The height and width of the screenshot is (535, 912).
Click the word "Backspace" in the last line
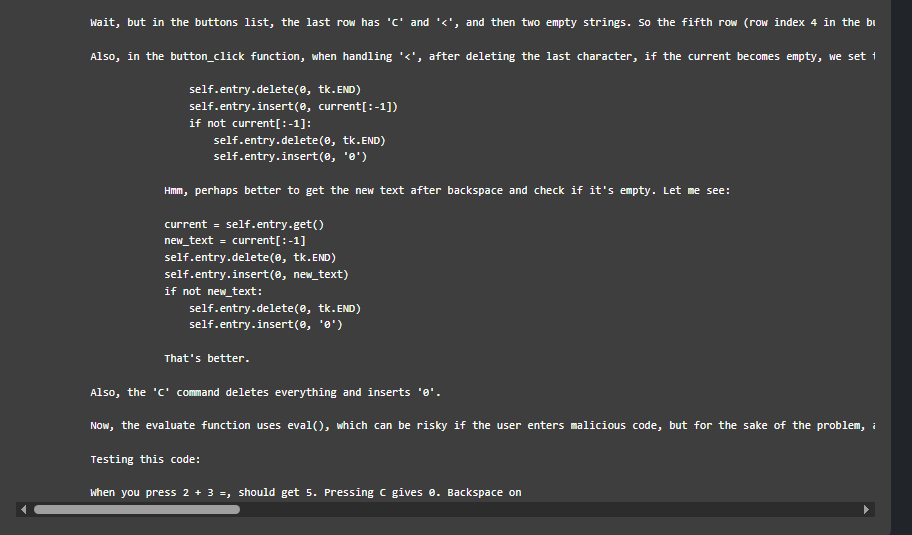[x=476, y=492]
